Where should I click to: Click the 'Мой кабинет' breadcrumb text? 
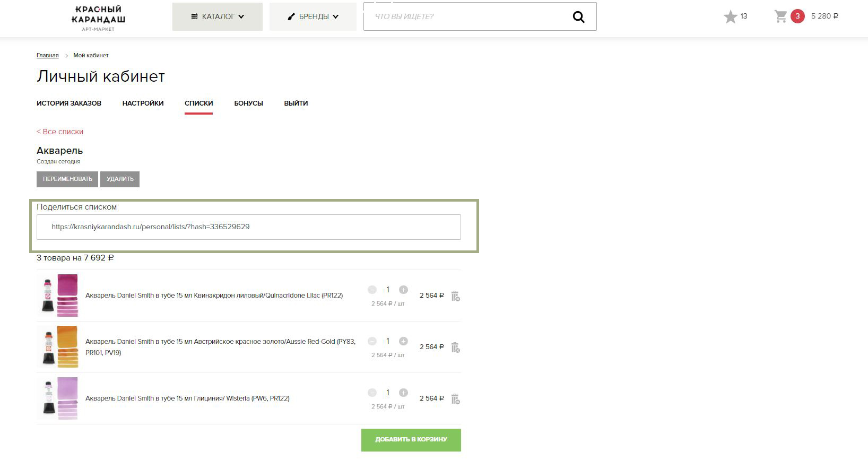91,55
